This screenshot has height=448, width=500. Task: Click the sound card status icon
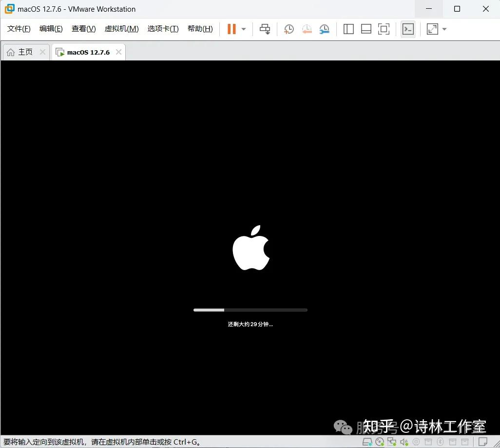point(404,442)
